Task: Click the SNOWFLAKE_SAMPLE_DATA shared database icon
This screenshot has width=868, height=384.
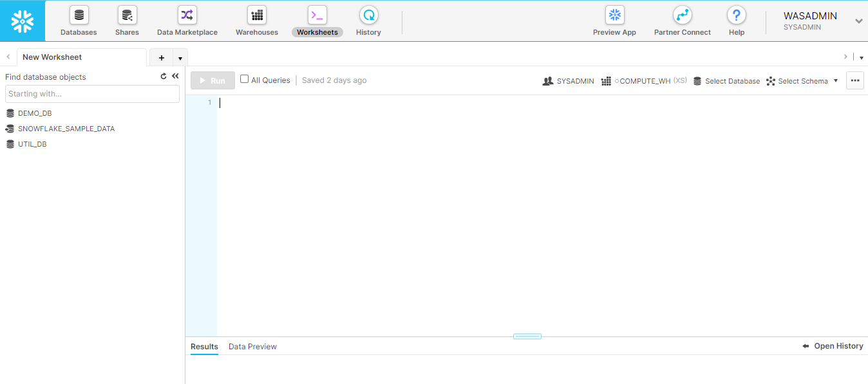Action: tap(10, 129)
